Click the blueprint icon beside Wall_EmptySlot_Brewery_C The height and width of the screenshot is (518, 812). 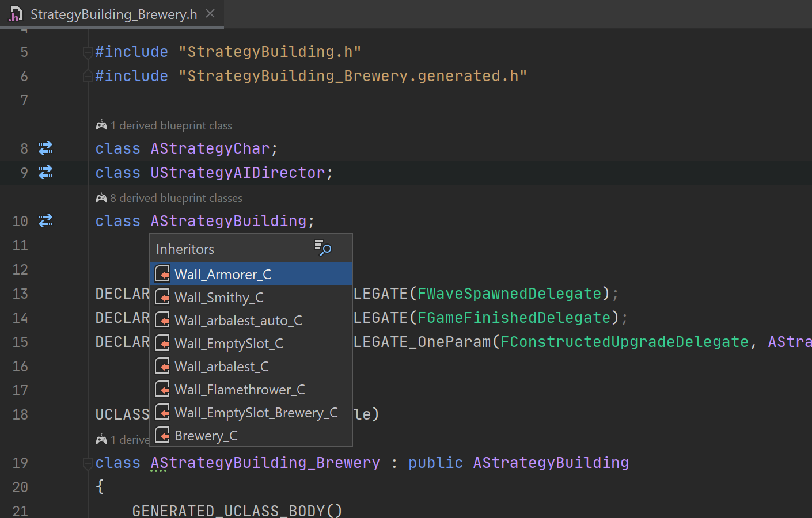click(x=163, y=412)
